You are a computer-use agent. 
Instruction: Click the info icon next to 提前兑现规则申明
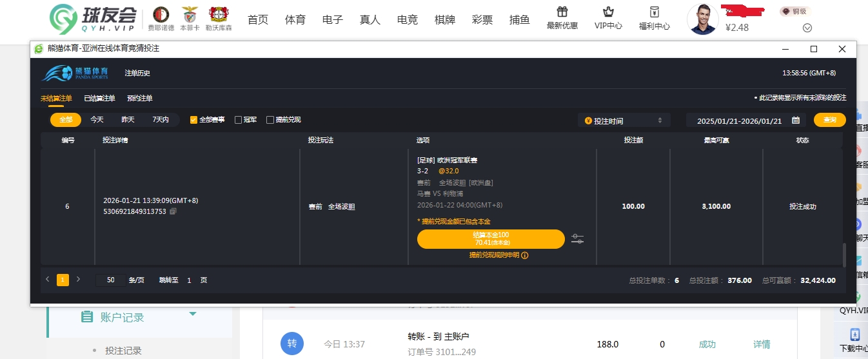(x=525, y=256)
